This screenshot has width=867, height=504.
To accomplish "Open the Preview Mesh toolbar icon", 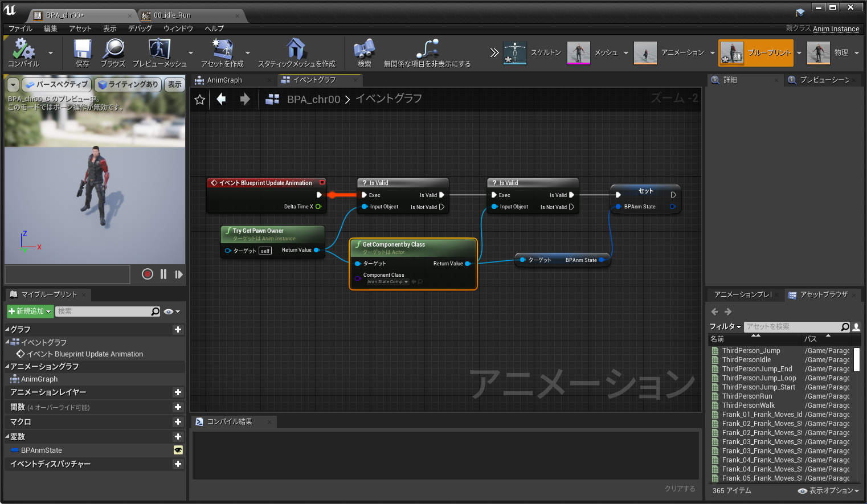I will (x=160, y=49).
